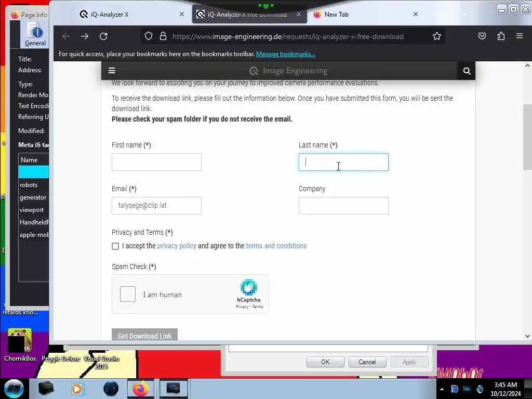
Task: Open the site search magnifier
Action: (467, 71)
